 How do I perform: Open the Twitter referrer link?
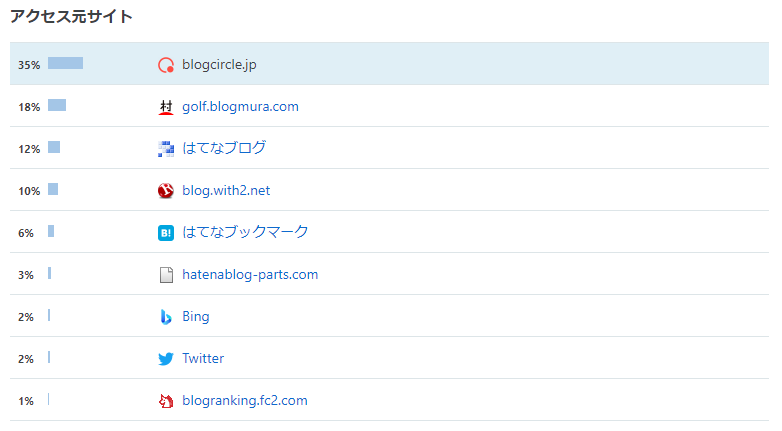203,359
